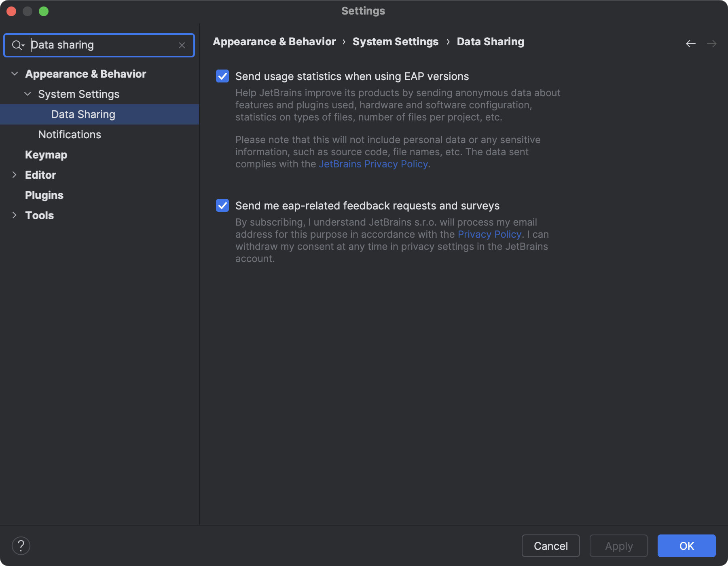Collapse the System Settings subtree
This screenshot has height=566, width=728.
[28, 94]
